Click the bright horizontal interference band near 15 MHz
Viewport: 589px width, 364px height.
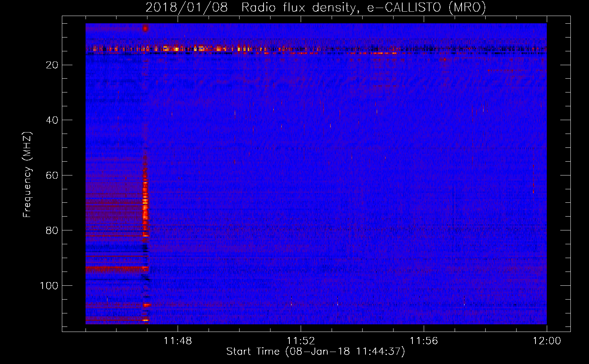click(x=316, y=50)
